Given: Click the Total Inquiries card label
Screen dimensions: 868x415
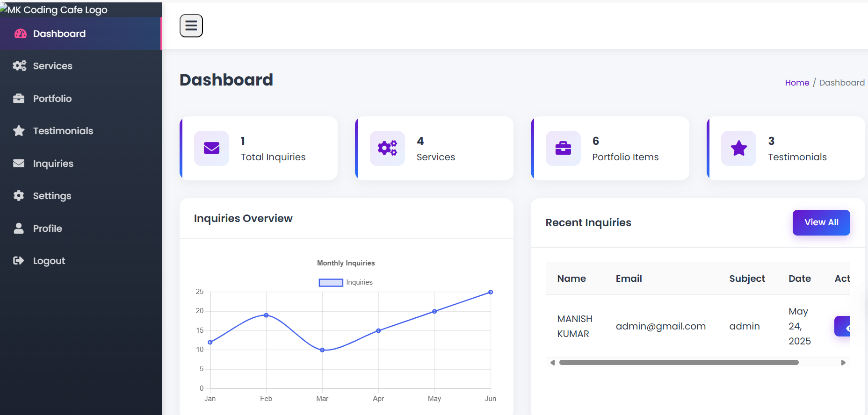Looking at the screenshot, I should click(x=273, y=157).
